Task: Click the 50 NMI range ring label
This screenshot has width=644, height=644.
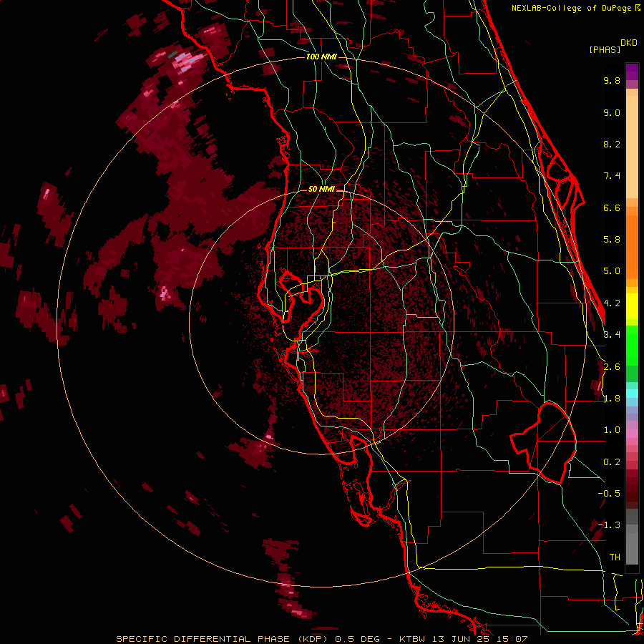Action: [x=321, y=190]
